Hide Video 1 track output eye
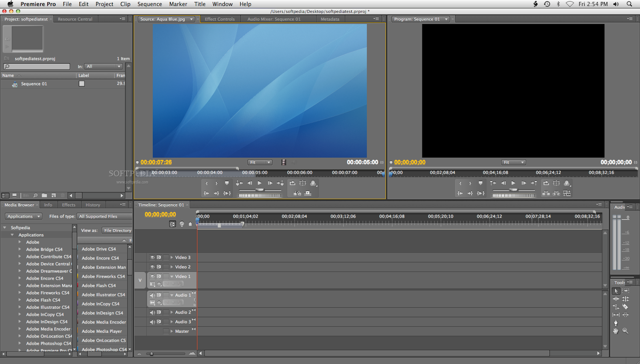The width and height of the screenshot is (640, 364). 152,276
